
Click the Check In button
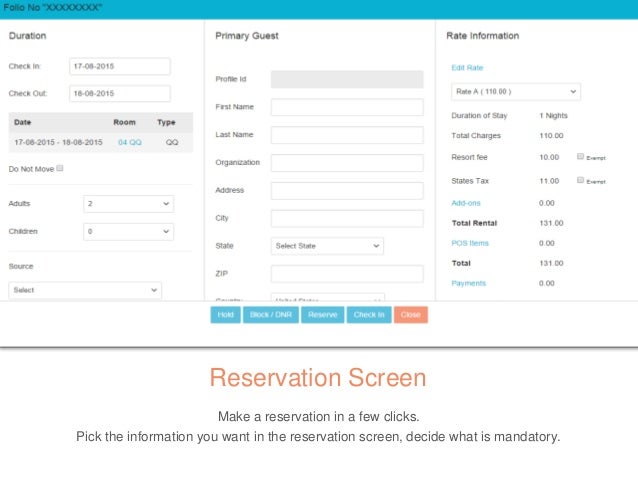(x=369, y=315)
